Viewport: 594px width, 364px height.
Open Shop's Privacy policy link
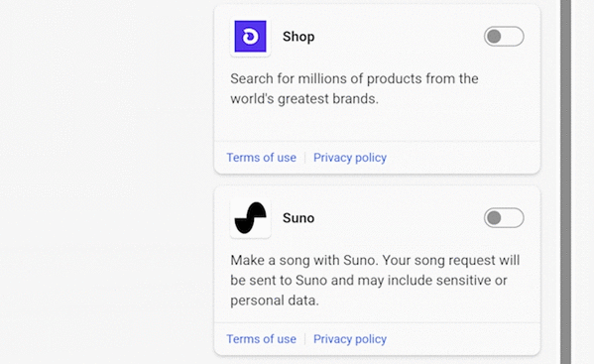(350, 157)
